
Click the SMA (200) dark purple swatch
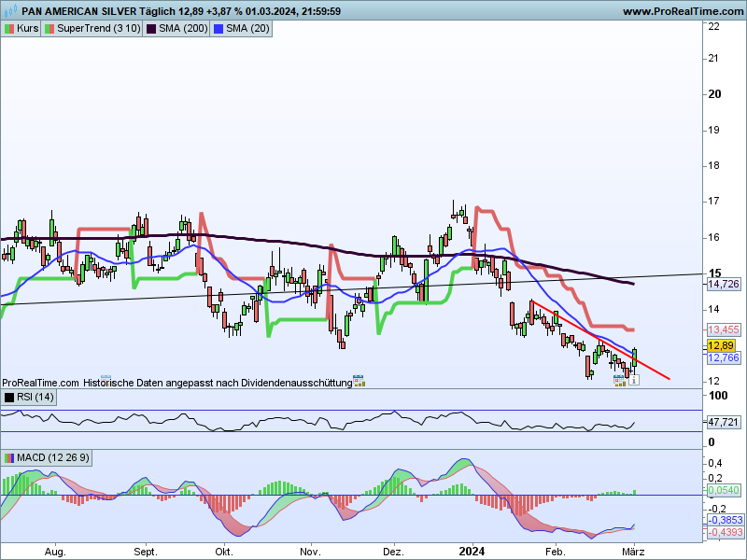pos(151,29)
